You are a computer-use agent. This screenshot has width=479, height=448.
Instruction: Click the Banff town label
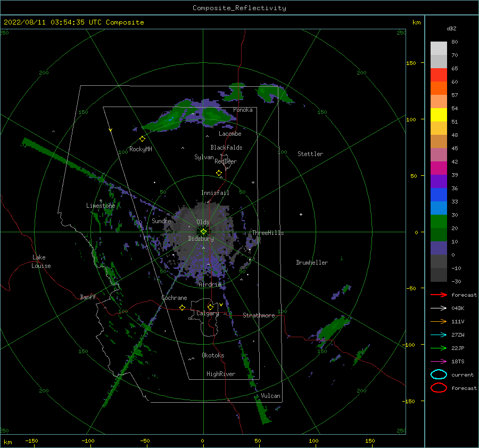pos(88,297)
